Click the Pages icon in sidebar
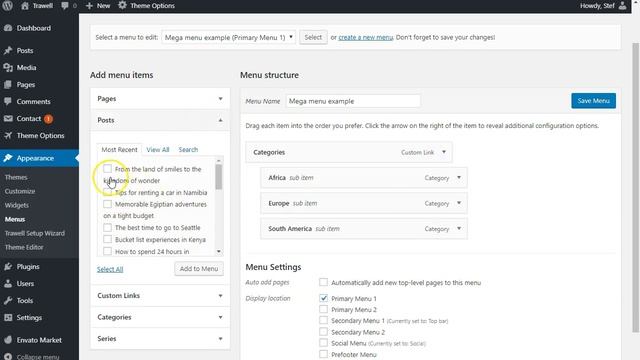 pyautogui.click(x=8, y=84)
